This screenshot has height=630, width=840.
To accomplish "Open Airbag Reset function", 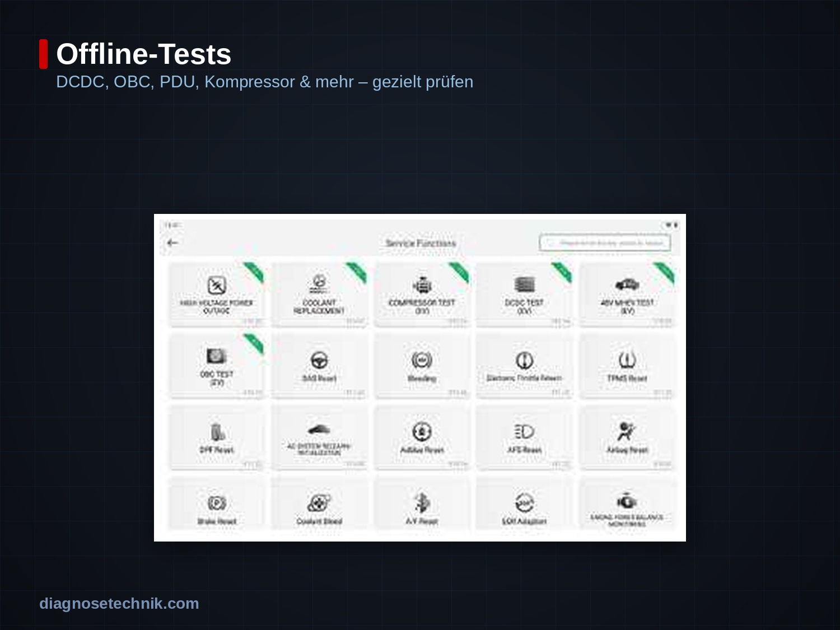I will [x=627, y=438].
